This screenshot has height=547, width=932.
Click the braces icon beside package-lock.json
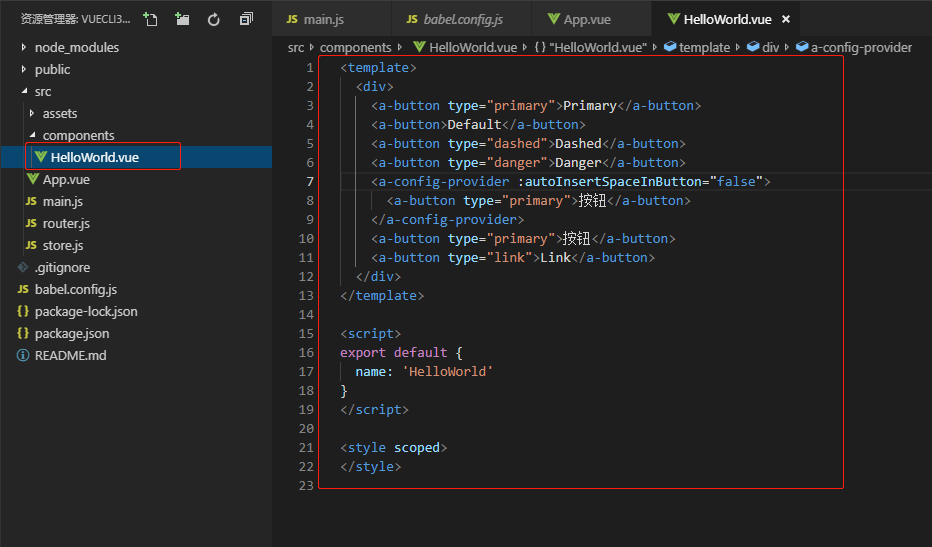(23, 311)
